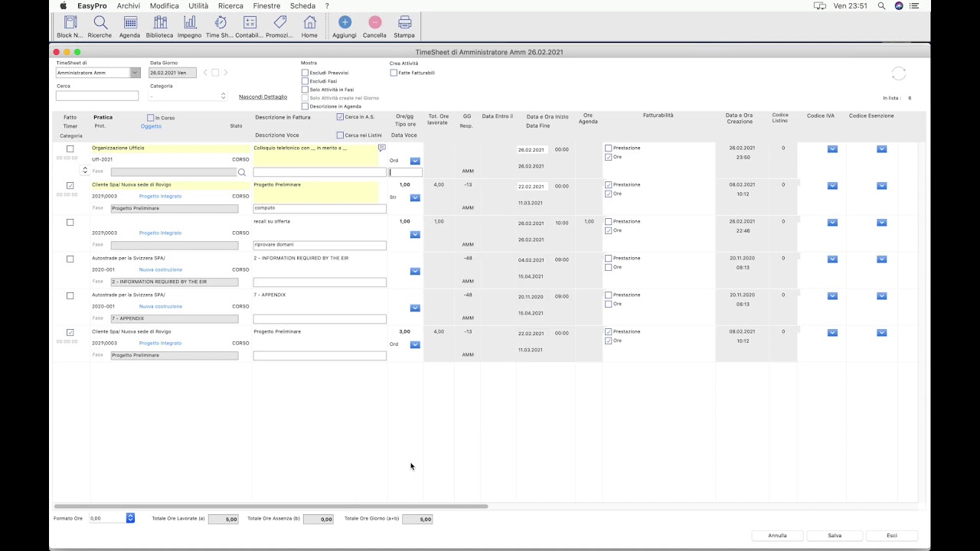The image size is (980, 551).
Task: Click the Nascondi Dettaglio link
Action: [263, 96]
